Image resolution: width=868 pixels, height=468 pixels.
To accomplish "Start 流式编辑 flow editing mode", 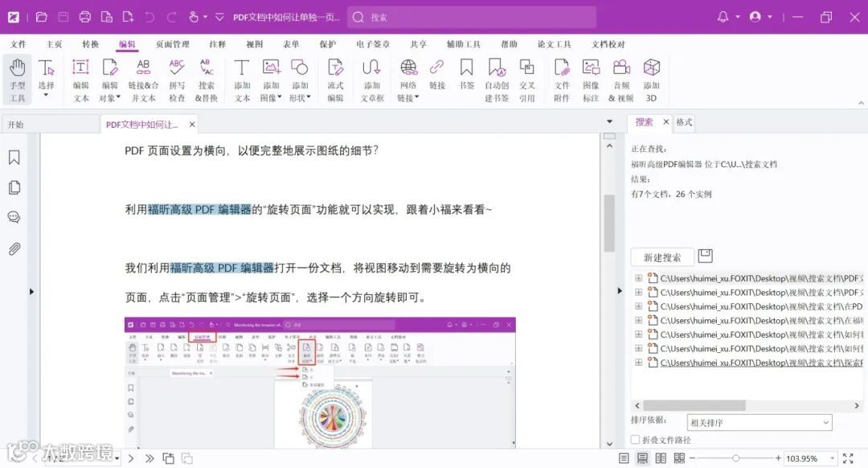I will [335, 80].
